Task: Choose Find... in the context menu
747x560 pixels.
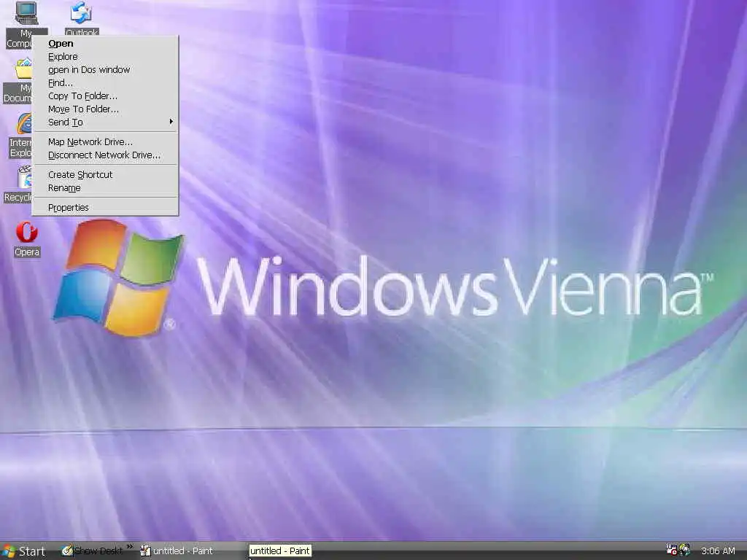Action: click(x=105, y=83)
